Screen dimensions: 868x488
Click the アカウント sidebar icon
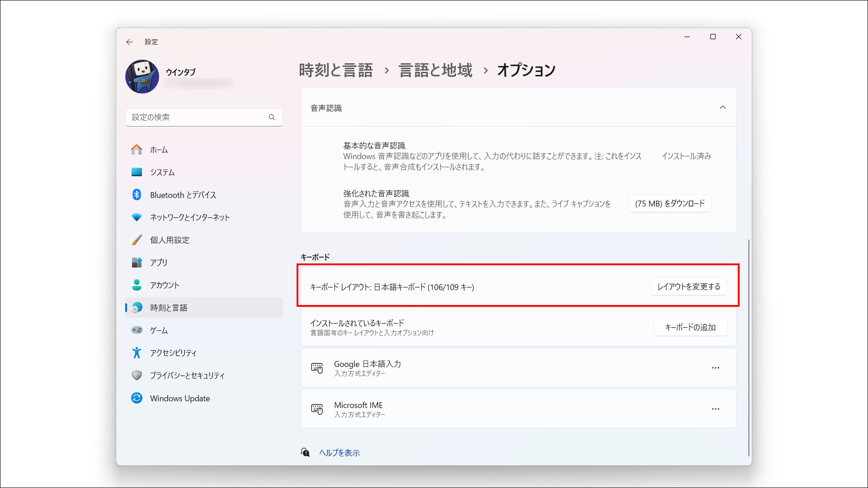coord(137,285)
